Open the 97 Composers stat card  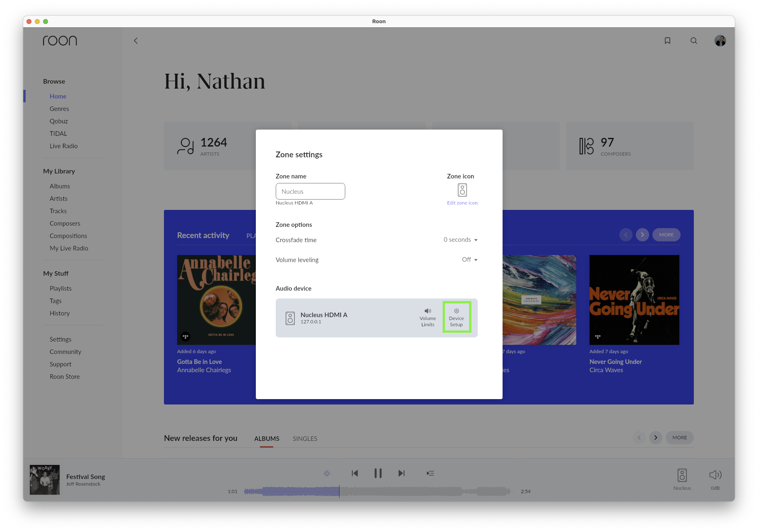point(630,146)
